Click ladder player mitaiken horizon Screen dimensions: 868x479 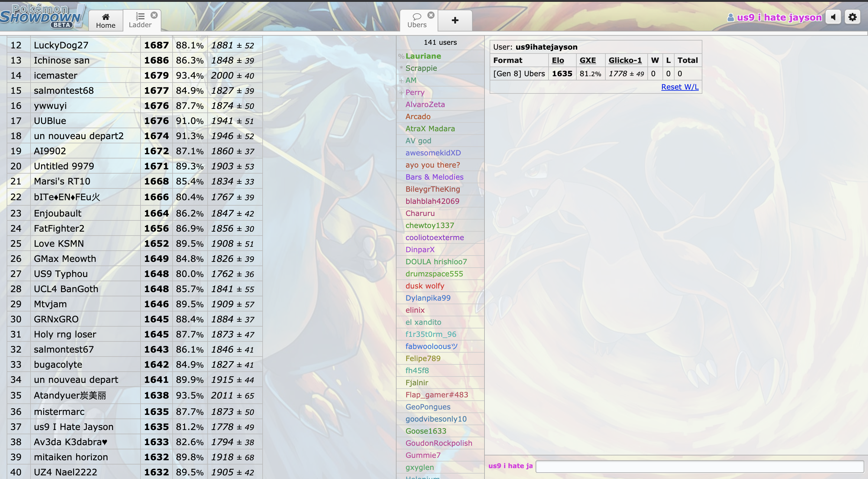coord(71,457)
